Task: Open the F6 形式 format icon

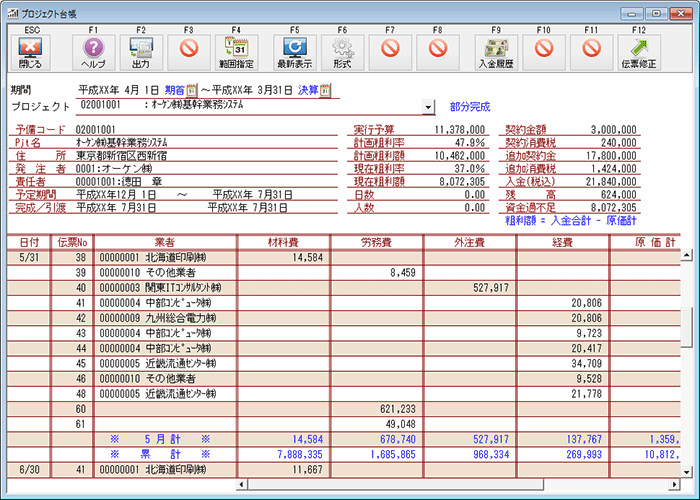Action: point(342,52)
